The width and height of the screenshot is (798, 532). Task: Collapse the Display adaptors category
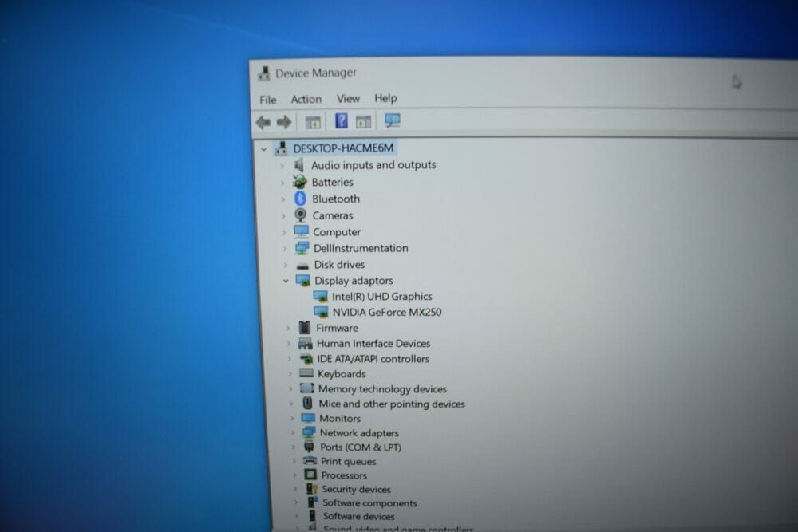[286, 281]
